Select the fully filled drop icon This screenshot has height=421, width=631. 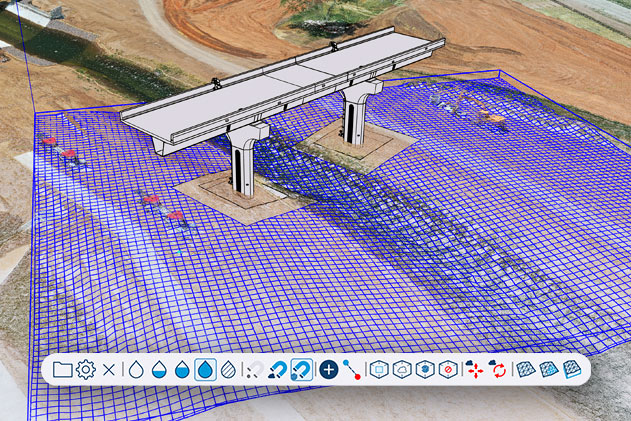205,369
